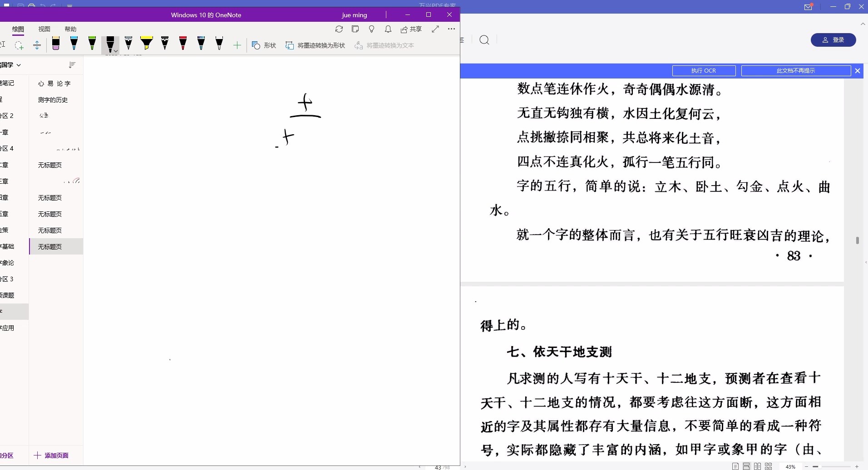
Task: Open section 分区 4
Action: click(14, 148)
